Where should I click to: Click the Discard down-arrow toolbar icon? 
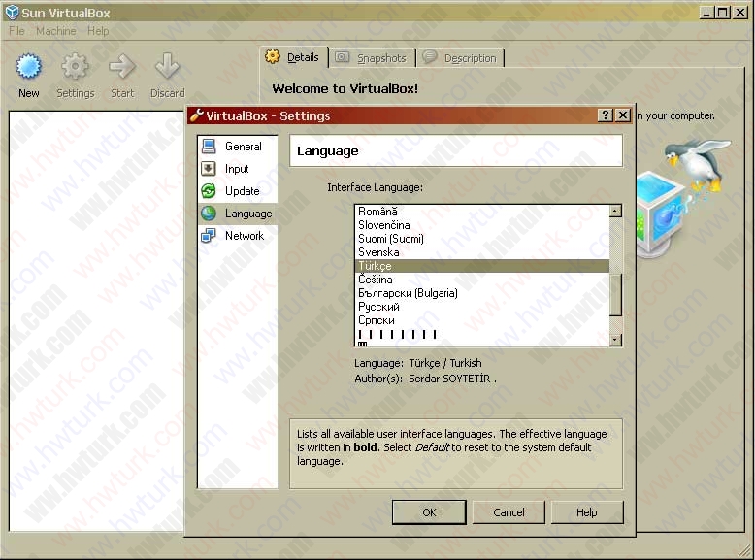pyautogui.click(x=167, y=66)
